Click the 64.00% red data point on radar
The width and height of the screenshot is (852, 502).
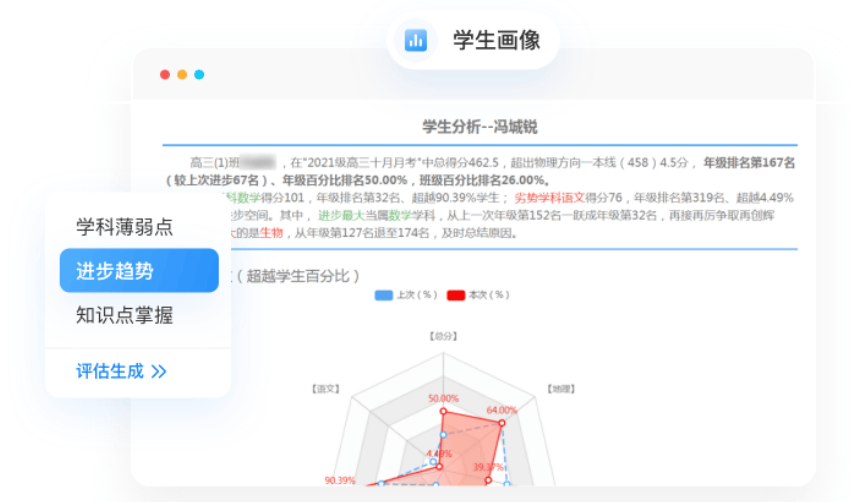[x=502, y=423]
